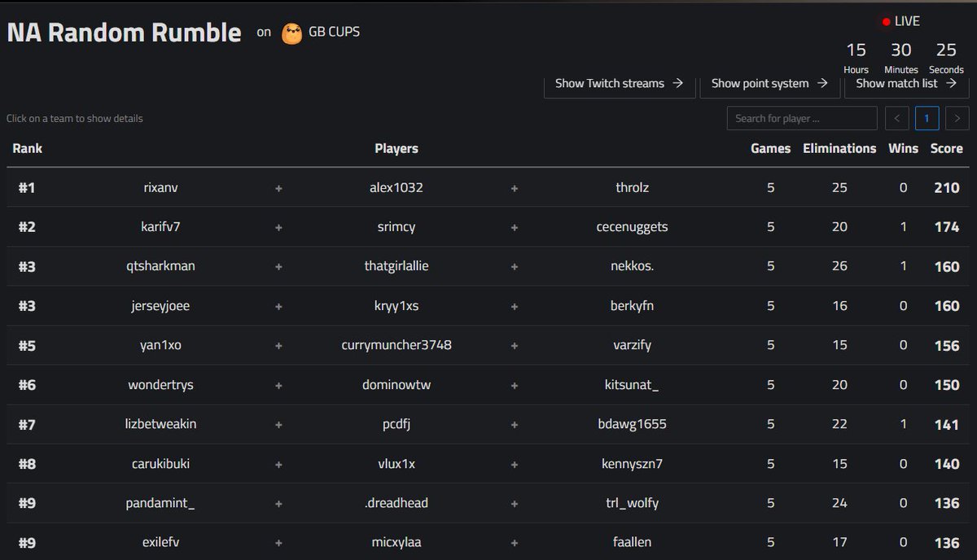
Task: Click the GB CUPS potato logo icon
Action: (x=291, y=33)
